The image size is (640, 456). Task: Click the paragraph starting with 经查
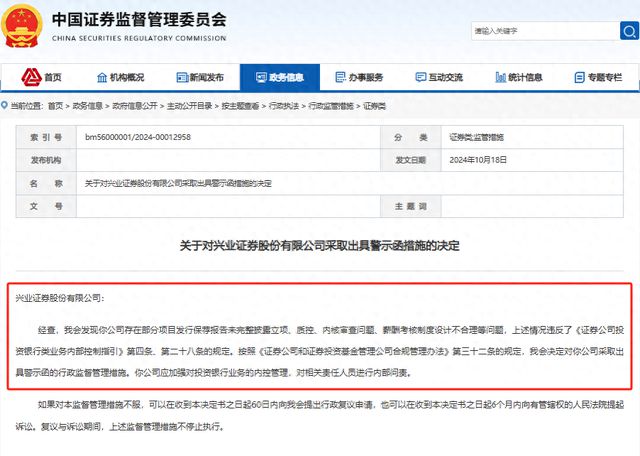[320, 351]
